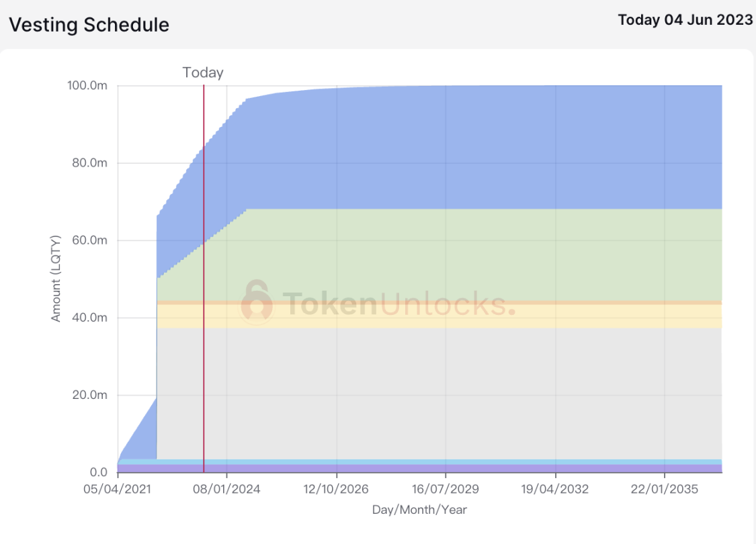Click the light blue stripe above the purple band

[x=419, y=462]
